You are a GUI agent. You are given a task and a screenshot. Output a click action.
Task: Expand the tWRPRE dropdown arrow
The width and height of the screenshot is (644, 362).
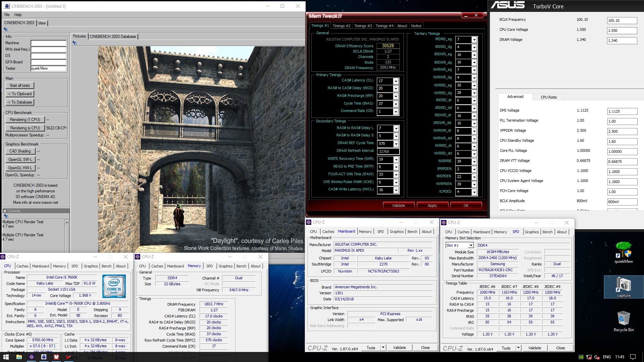tap(474, 162)
